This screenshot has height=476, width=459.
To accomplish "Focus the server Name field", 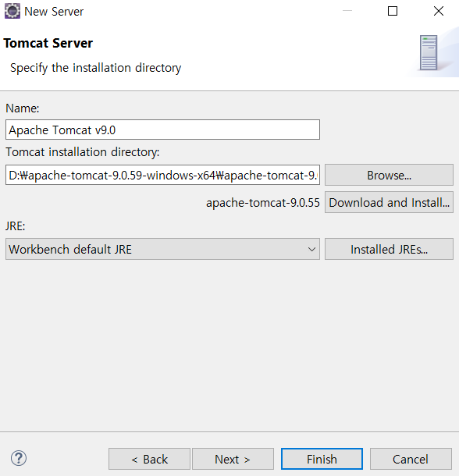I will tap(162, 130).
